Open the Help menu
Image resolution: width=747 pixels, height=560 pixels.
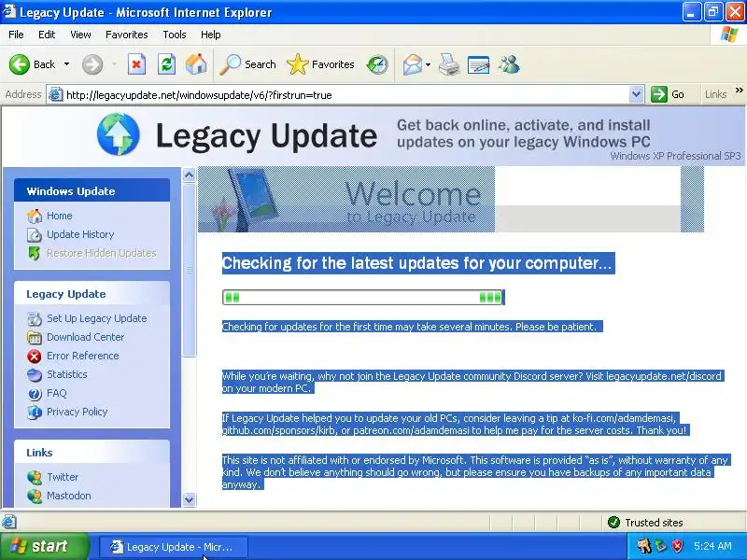[x=211, y=35]
